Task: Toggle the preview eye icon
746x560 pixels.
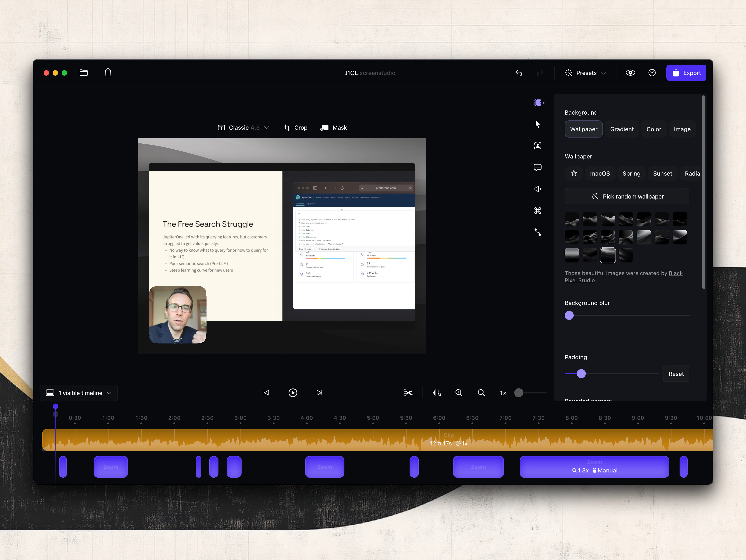Action: point(630,73)
